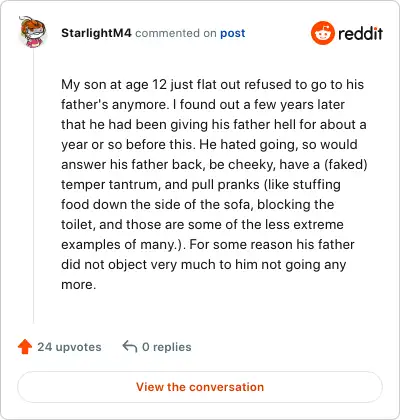The image size is (400, 420).
Task: Open the StarlightM4 user profile link
Action: tap(96, 33)
